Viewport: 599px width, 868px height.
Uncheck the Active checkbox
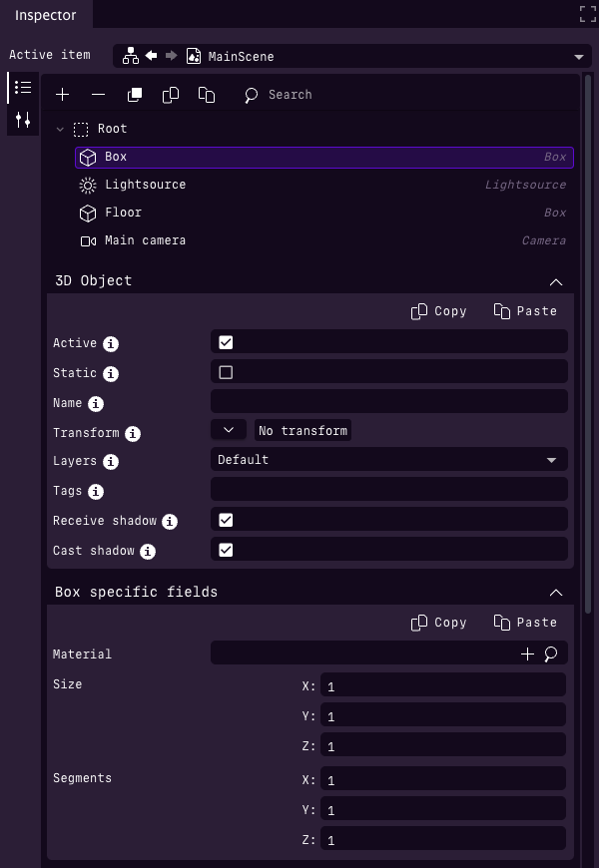(226, 341)
